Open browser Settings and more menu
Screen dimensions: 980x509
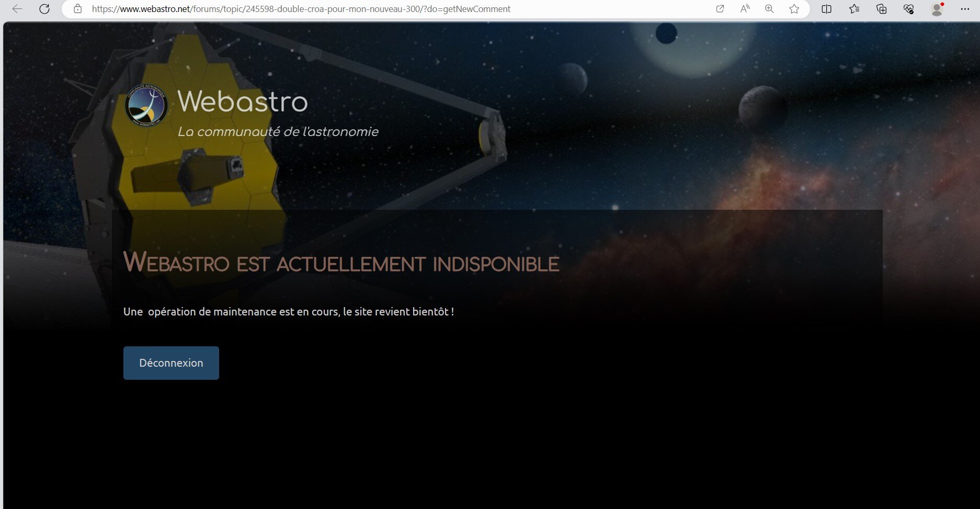pyautogui.click(x=965, y=9)
